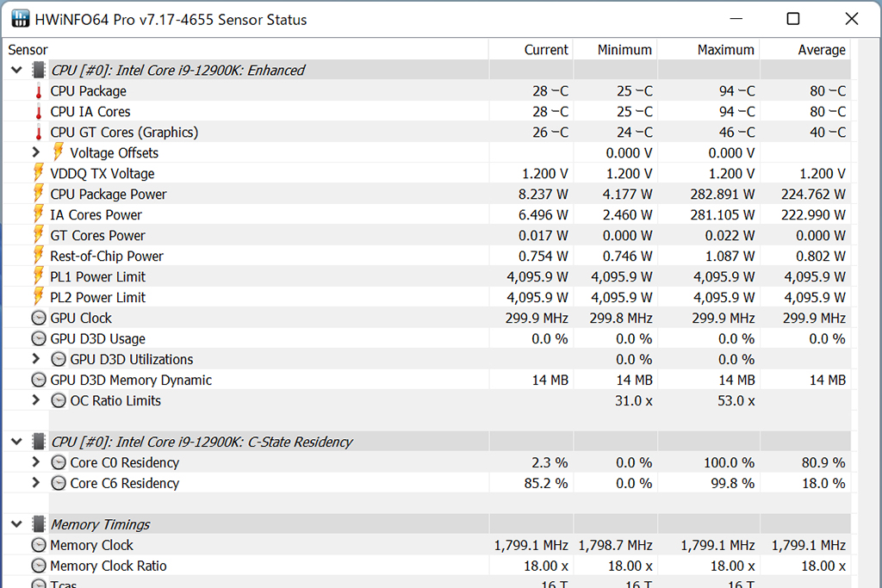
Task: Collapse the CPU Enhanced sensor group
Action: (x=16, y=71)
